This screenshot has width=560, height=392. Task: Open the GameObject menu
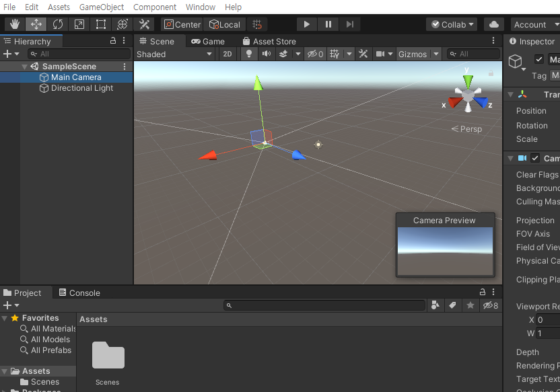click(x=102, y=7)
